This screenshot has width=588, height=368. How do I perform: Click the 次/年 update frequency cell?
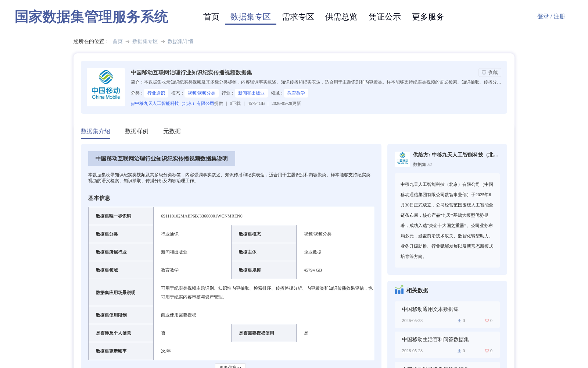[x=263, y=351]
